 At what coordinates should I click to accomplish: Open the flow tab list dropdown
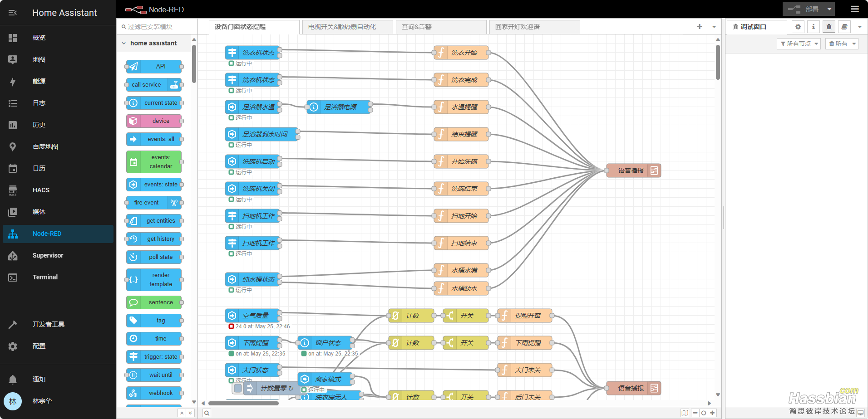pos(714,27)
